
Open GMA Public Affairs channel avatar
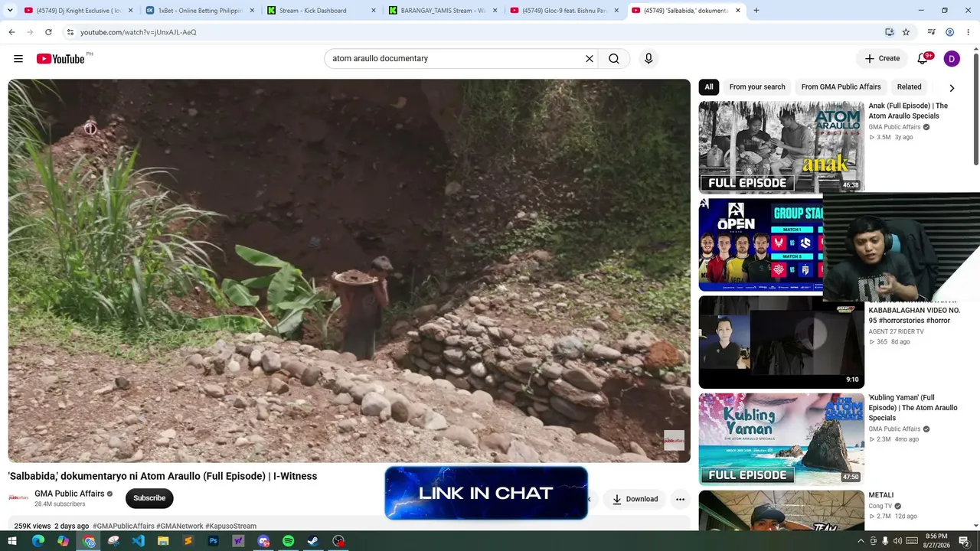point(18,498)
